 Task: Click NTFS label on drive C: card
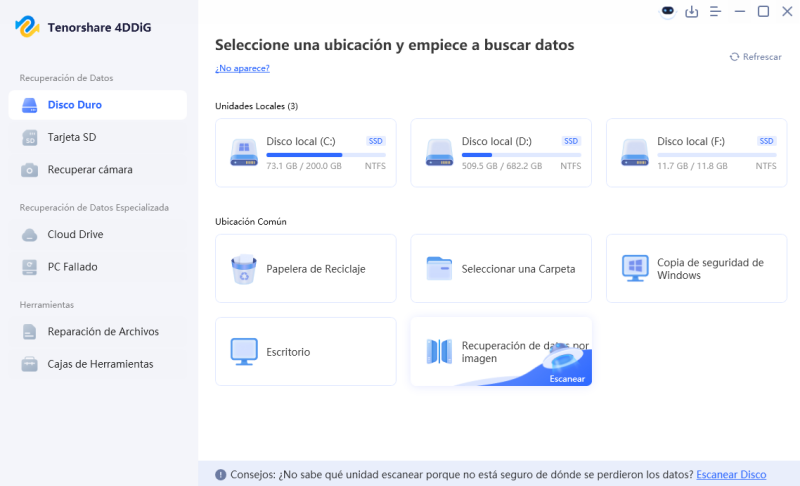pyautogui.click(x=375, y=166)
